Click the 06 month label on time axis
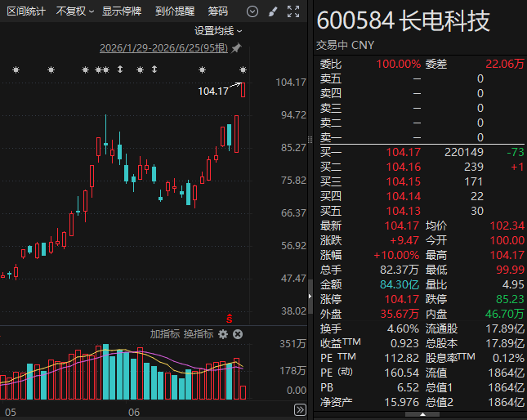The width and height of the screenshot is (527, 420). tap(134, 413)
